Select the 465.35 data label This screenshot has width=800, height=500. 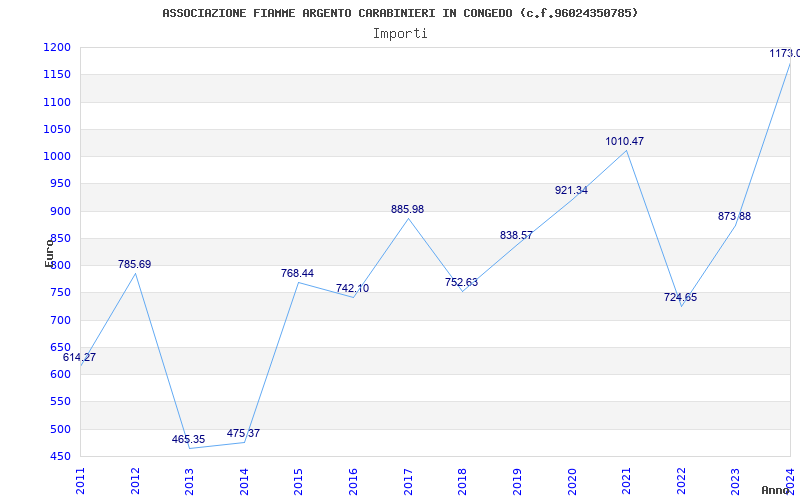(x=188, y=439)
